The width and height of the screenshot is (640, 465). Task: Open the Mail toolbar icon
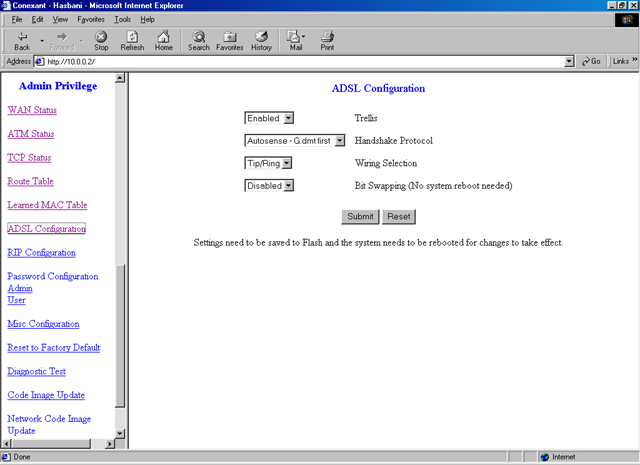(296, 36)
